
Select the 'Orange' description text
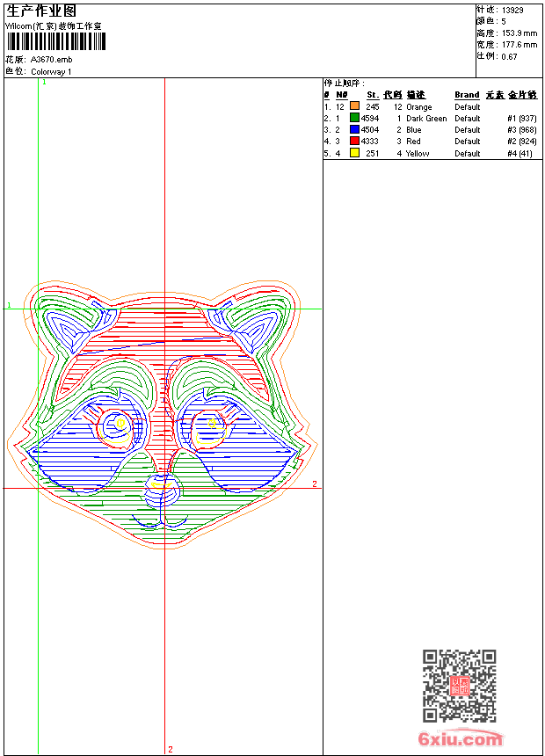(x=419, y=107)
